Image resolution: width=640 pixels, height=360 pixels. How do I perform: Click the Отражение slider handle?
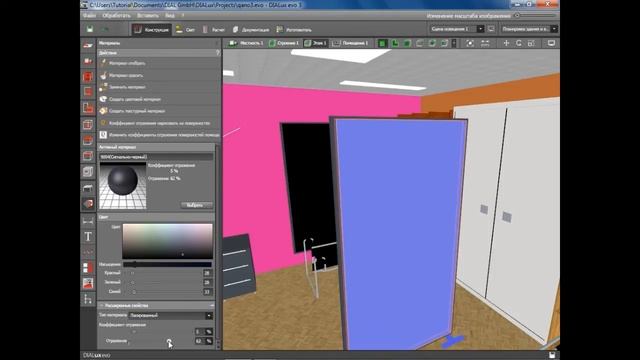pos(169,341)
